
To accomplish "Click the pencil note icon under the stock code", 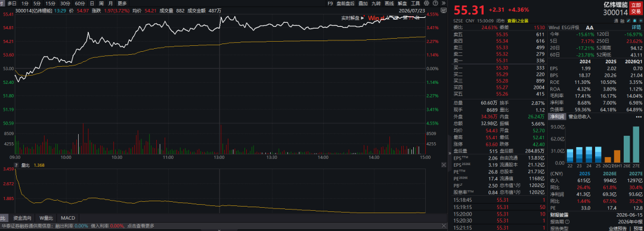I will [628, 20].
